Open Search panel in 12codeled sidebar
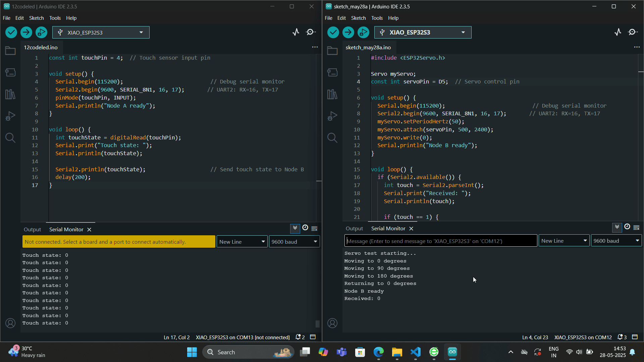The image size is (644, 362). [x=10, y=138]
